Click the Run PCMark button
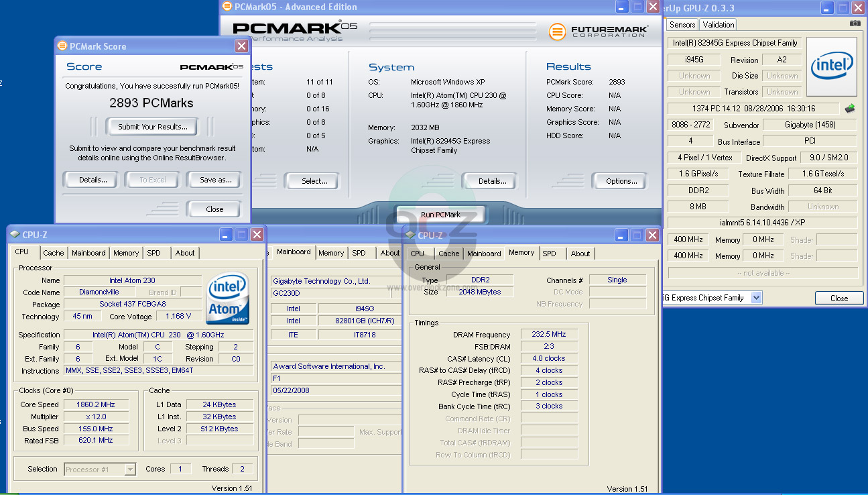The width and height of the screenshot is (868, 495). (x=440, y=215)
